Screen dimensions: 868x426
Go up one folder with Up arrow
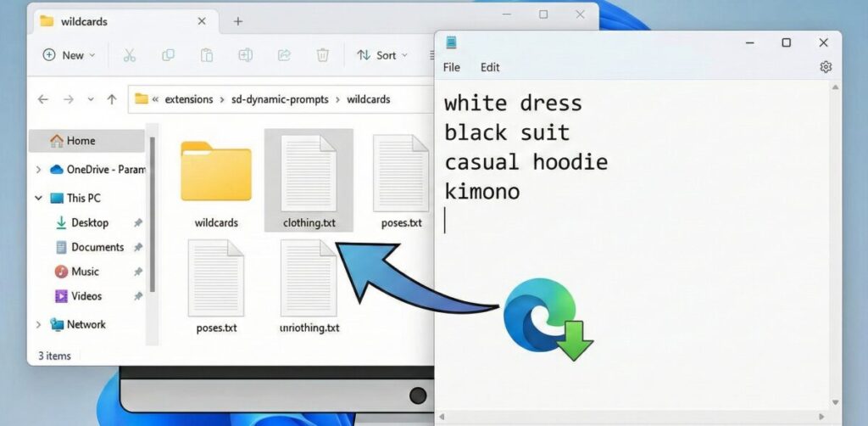pos(111,99)
